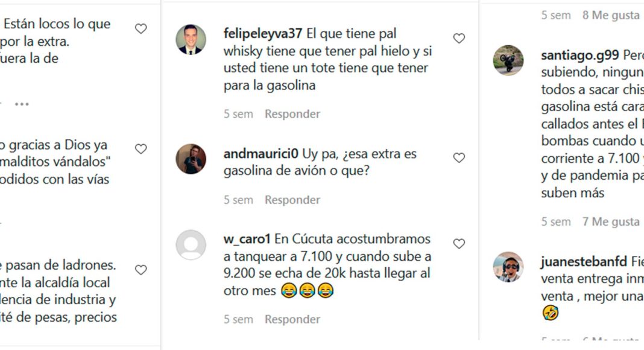Open andmaurici0 username link
The width and height of the screenshot is (644, 350).
coord(261,154)
